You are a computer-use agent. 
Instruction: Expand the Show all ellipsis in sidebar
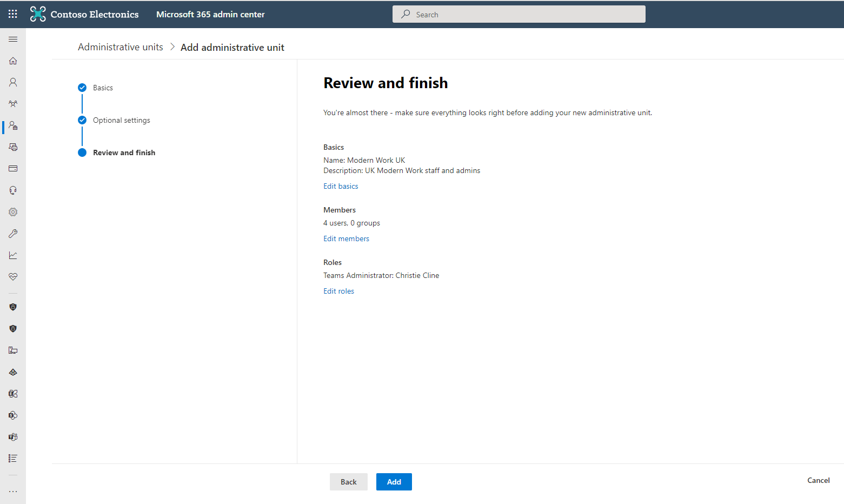coord(13,491)
